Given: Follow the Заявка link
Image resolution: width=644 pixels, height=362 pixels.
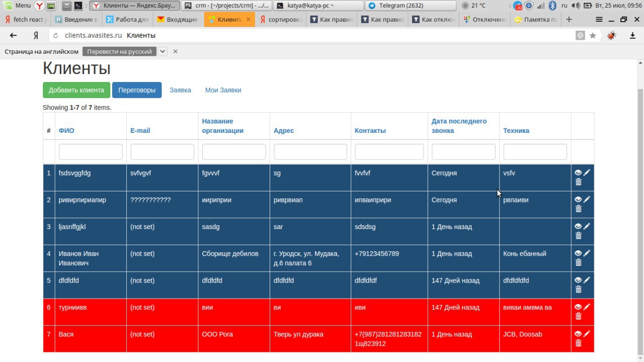Looking at the screenshot, I should point(180,90).
